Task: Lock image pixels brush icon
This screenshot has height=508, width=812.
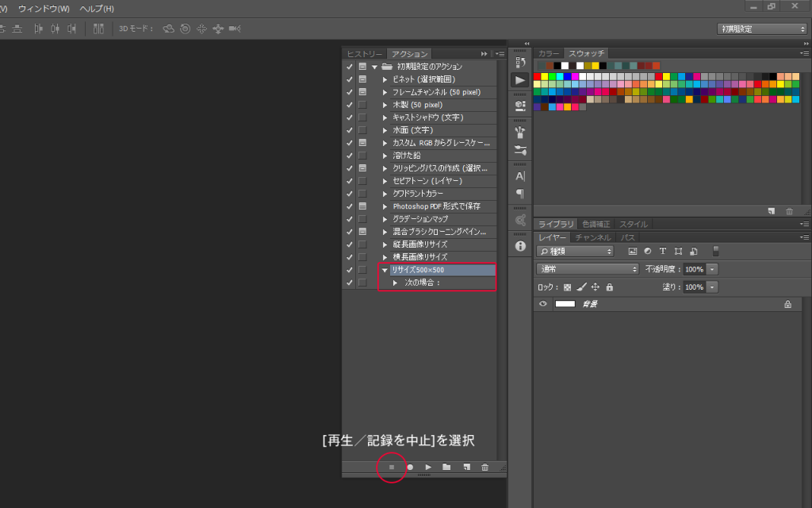Action: 581,287
